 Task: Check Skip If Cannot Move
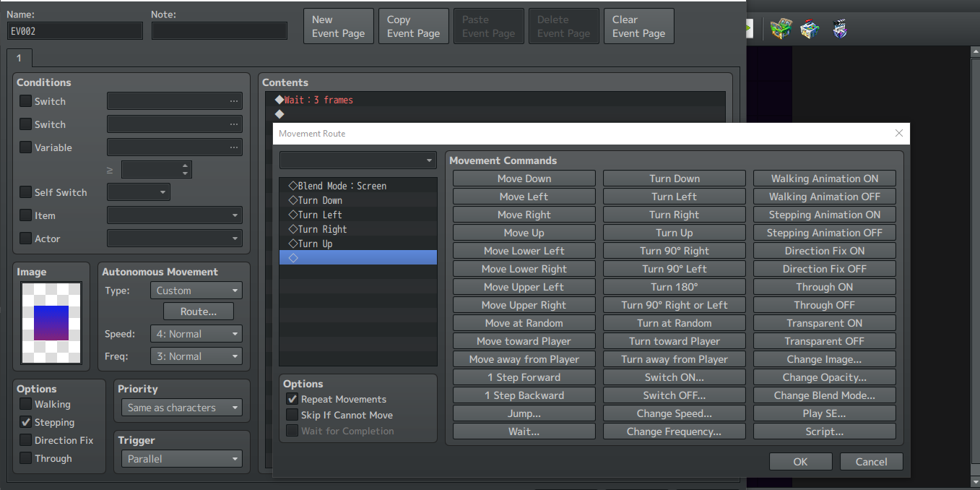pyautogui.click(x=292, y=415)
